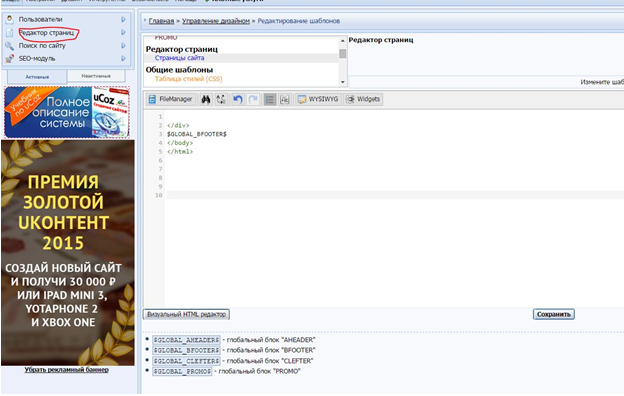Open the uCoz textbook banner
This screenshot has width=624, height=396.
(x=67, y=112)
